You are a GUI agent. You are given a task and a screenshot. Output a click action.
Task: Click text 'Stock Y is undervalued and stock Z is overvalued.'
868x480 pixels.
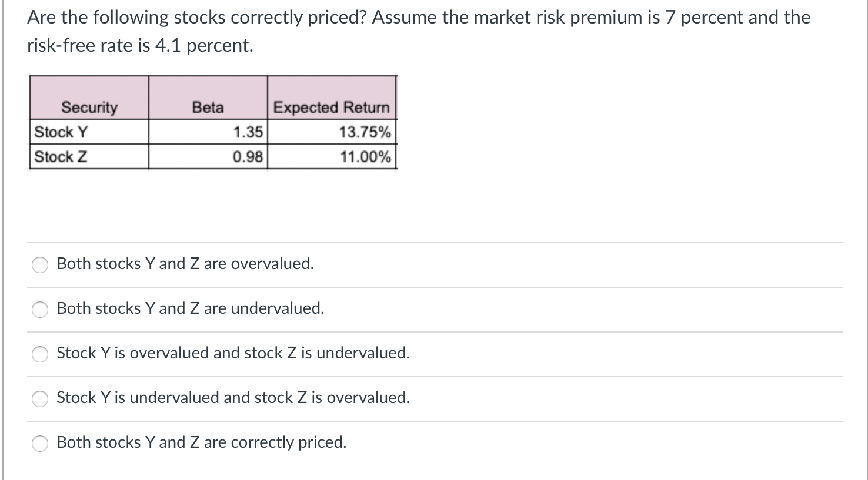coord(233,398)
